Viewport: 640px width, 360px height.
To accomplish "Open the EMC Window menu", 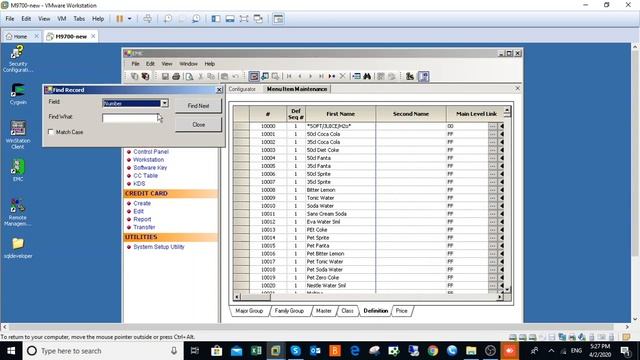I will point(188,64).
